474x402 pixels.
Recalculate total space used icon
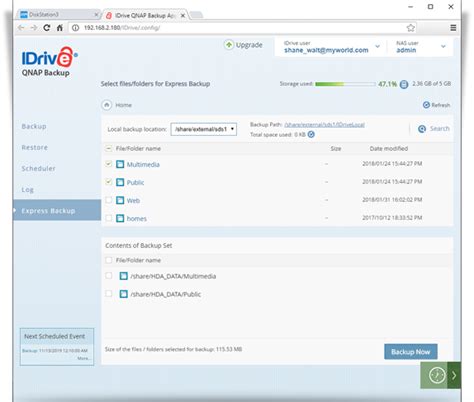pos(311,134)
